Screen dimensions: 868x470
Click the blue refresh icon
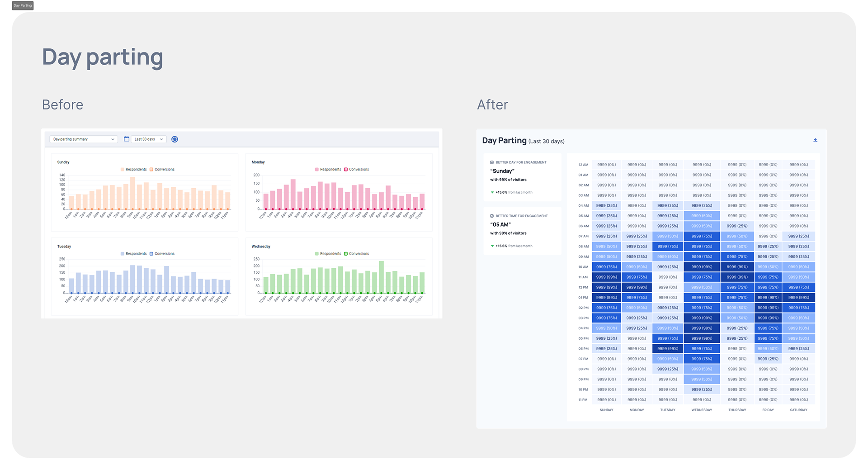click(175, 139)
